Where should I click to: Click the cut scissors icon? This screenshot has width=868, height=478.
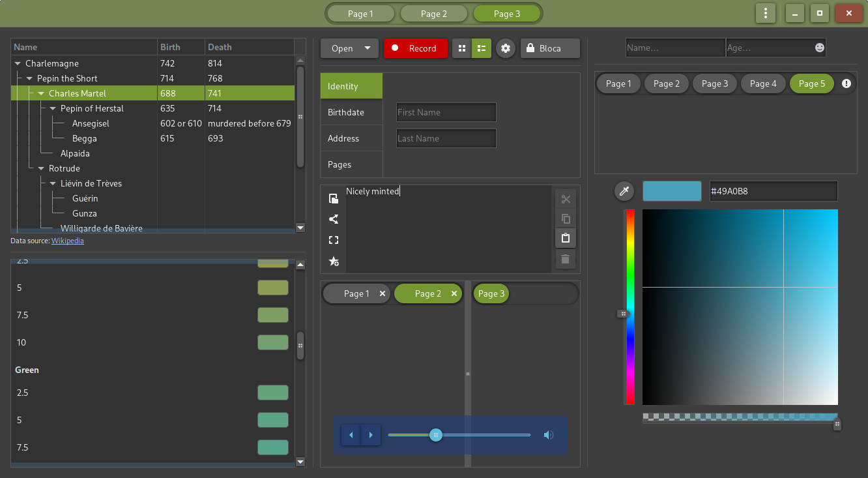coord(566,199)
